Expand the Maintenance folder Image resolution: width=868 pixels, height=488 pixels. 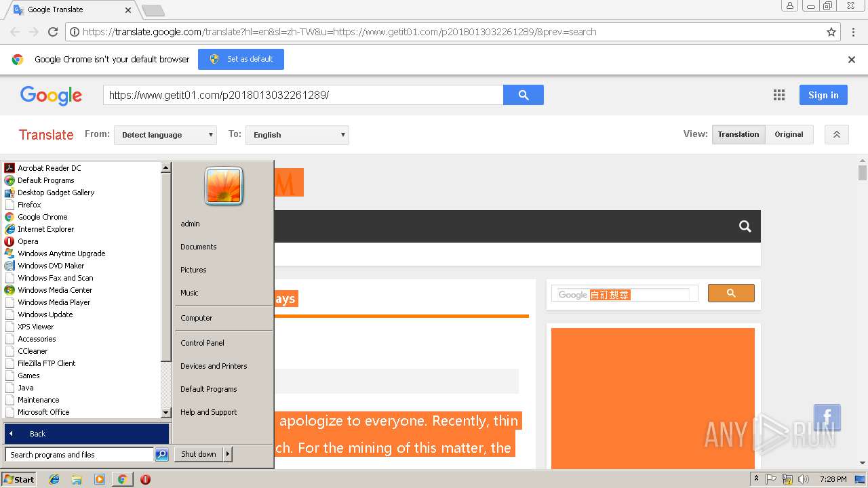38,400
